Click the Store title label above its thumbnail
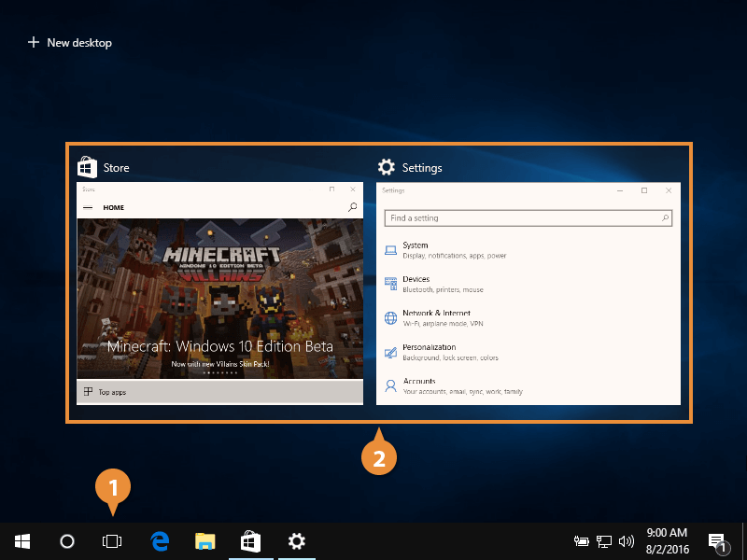The height and width of the screenshot is (560, 747). [116, 168]
